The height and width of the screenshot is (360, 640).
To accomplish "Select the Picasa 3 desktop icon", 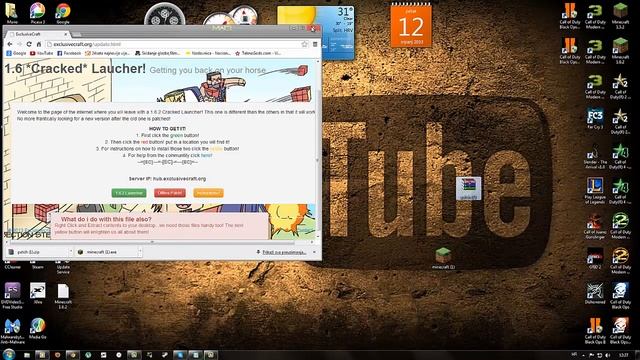I will coord(38,13).
